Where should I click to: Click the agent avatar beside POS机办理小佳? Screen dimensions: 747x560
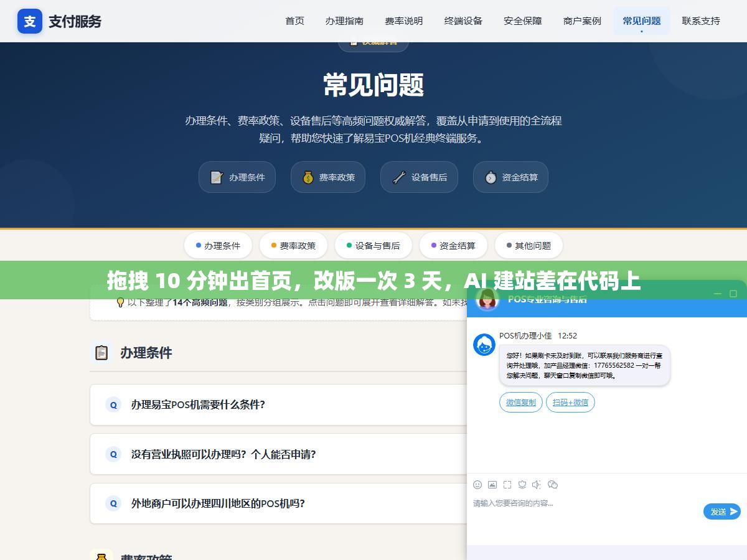coord(484,345)
